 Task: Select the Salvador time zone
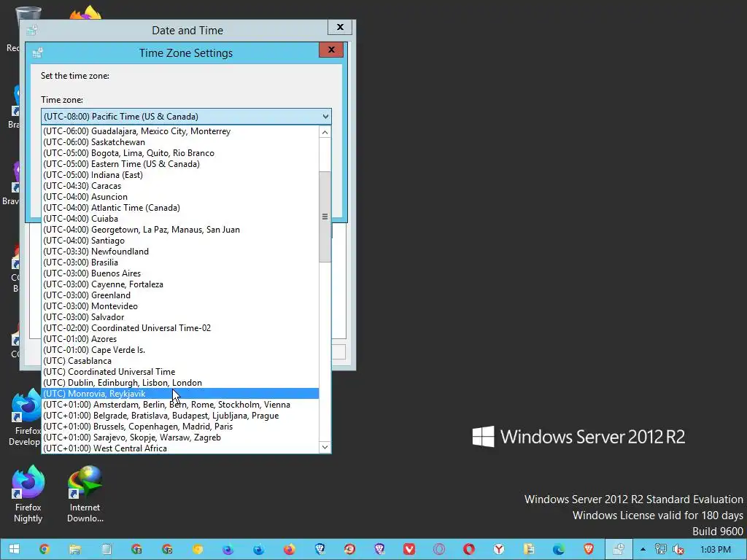(180, 317)
